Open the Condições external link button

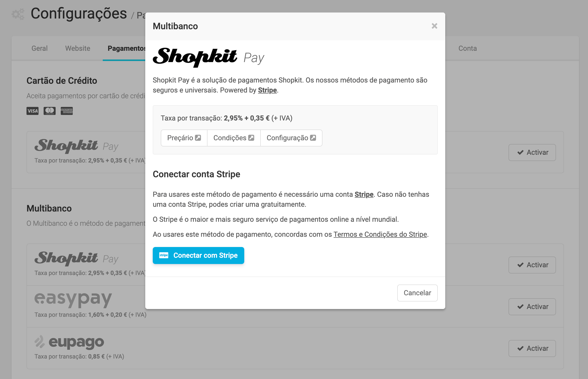pyautogui.click(x=233, y=138)
